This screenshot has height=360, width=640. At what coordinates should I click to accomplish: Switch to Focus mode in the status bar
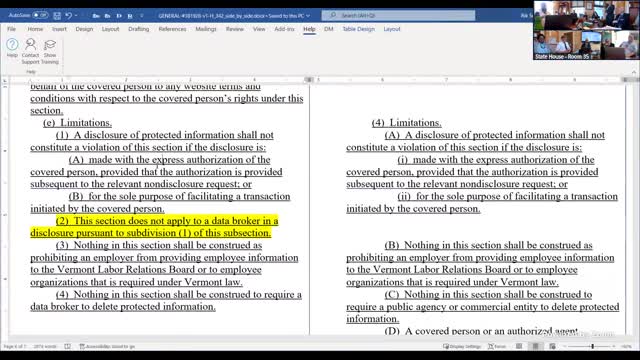(497, 346)
